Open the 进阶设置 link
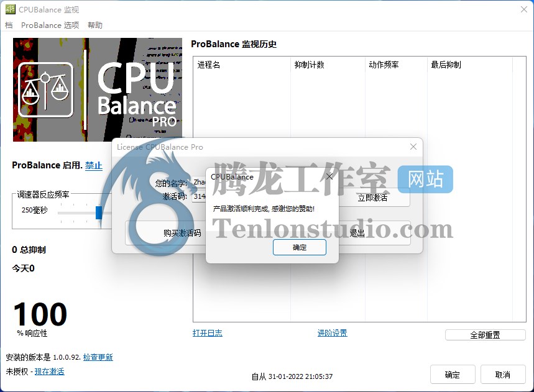534x392 pixels. (333, 333)
